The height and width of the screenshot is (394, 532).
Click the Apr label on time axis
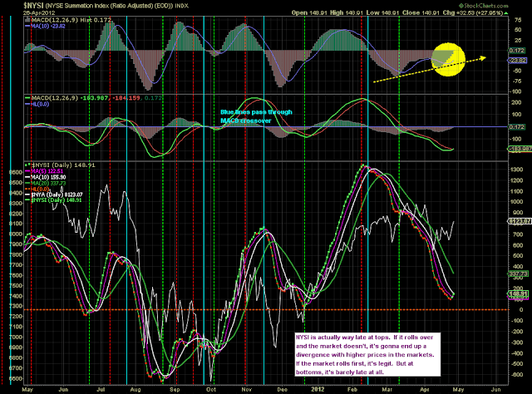[425, 389]
